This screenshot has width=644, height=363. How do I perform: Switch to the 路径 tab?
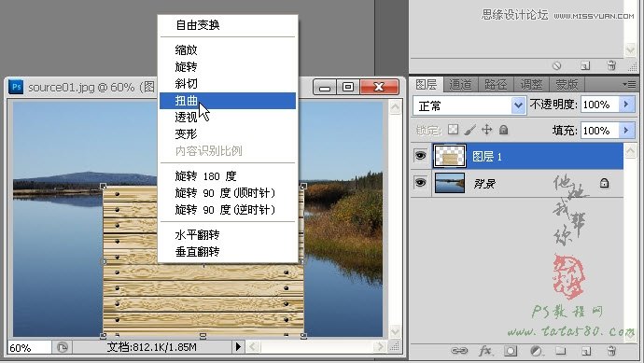point(496,85)
